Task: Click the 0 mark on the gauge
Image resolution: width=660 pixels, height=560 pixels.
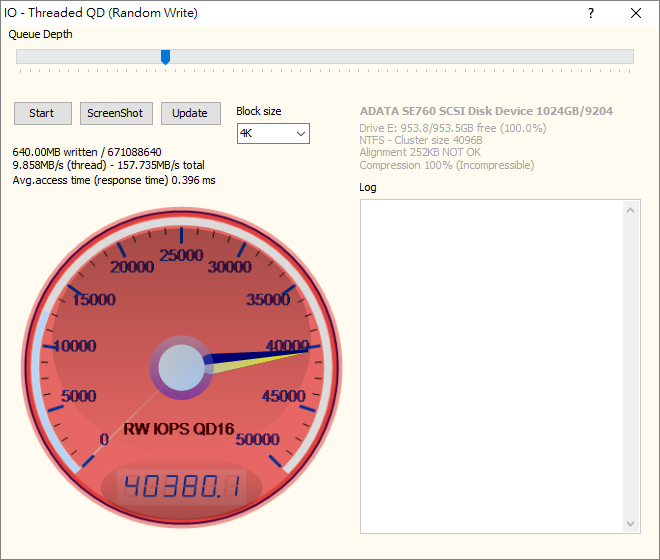Action: click(104, 440)
